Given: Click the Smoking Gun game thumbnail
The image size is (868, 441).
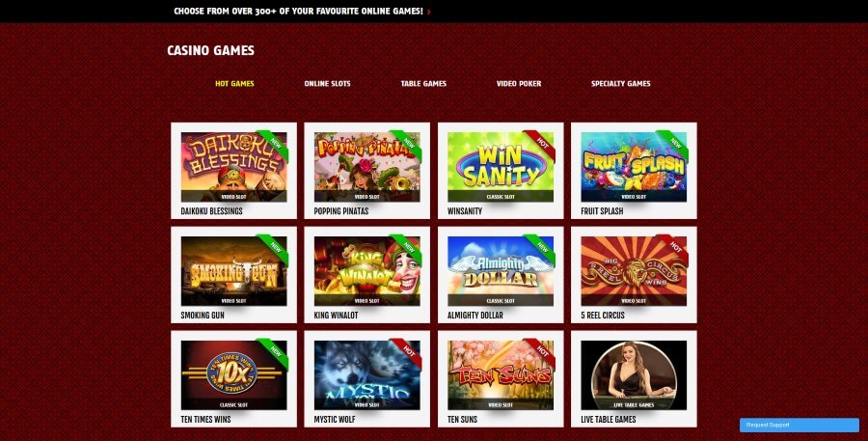Looking at the screenshot, I should click(233, 271).
